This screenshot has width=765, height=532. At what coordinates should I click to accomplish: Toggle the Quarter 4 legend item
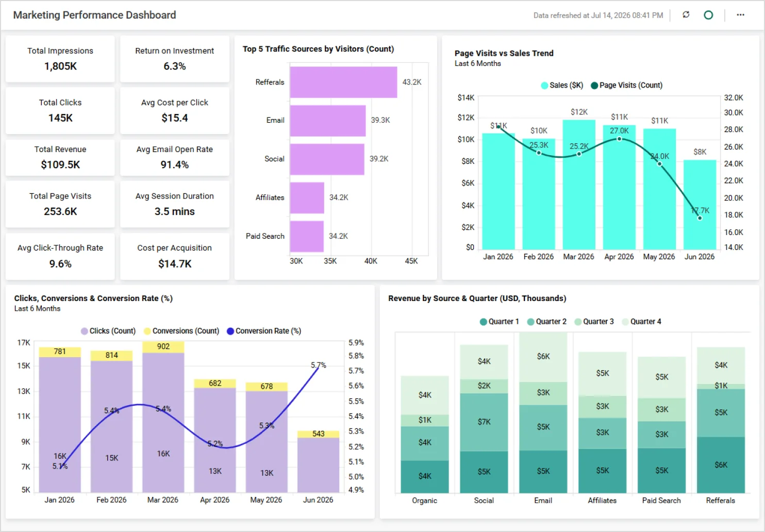click(641, 322)
